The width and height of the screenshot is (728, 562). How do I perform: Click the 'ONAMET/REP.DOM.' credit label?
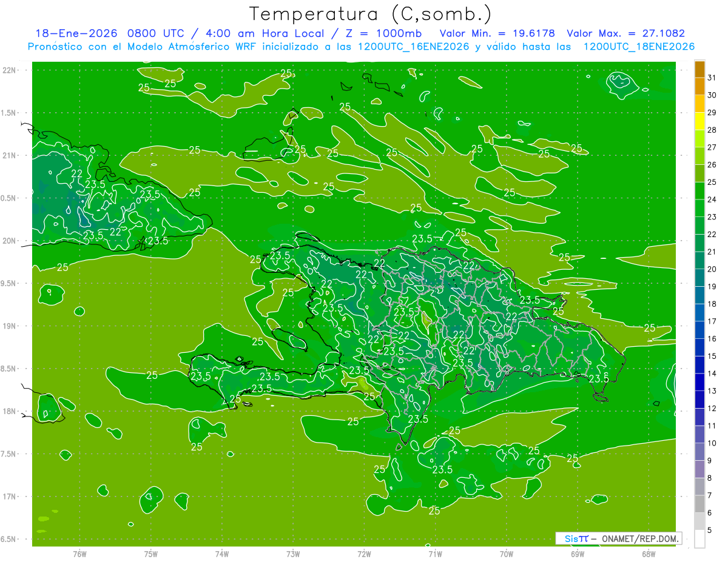639,538
